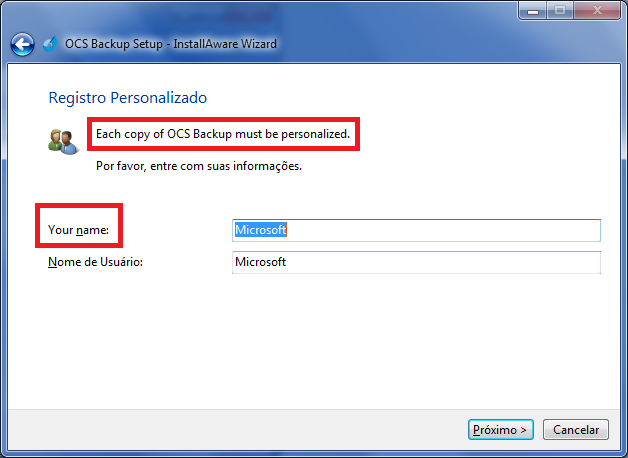Close the InstallAware Wizard window

click(x=597, y=10)
